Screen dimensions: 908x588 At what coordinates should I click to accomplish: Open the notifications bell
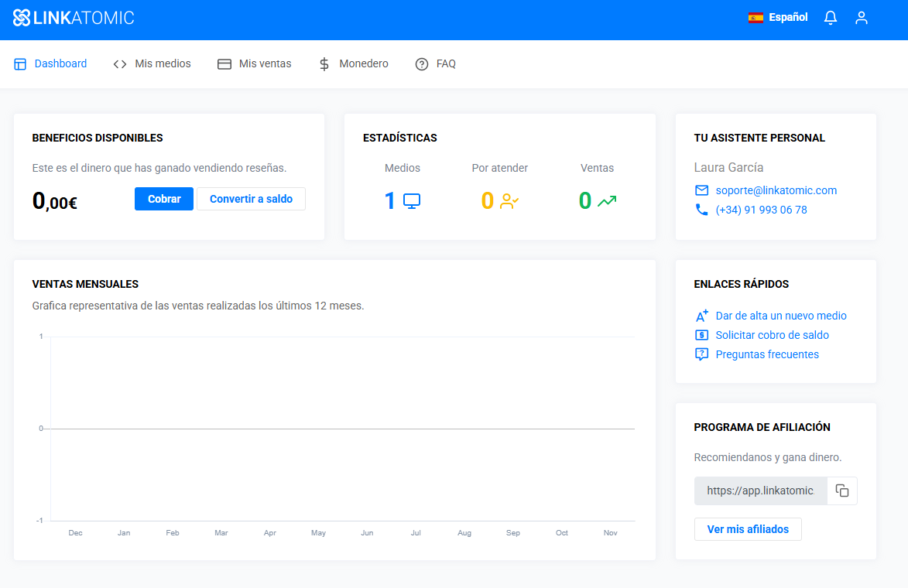pyautogui.click(x=831, y=18)
